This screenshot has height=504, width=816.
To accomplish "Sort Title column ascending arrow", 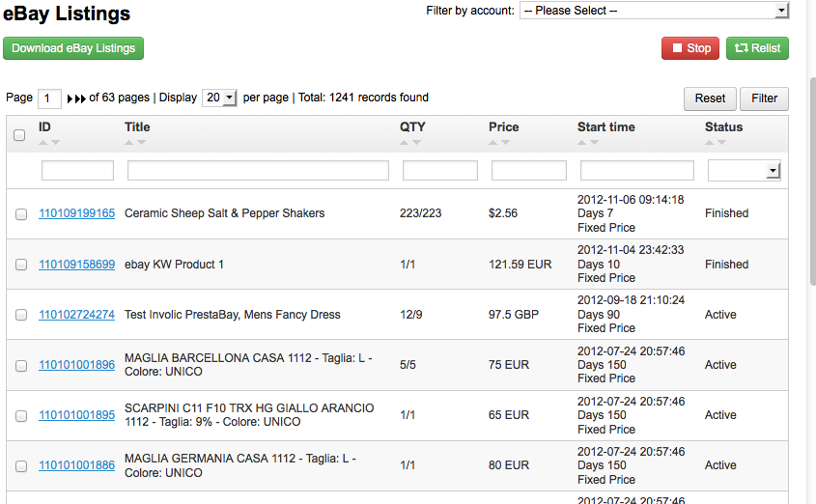I will pyautogui.click(x=128, y=143).
